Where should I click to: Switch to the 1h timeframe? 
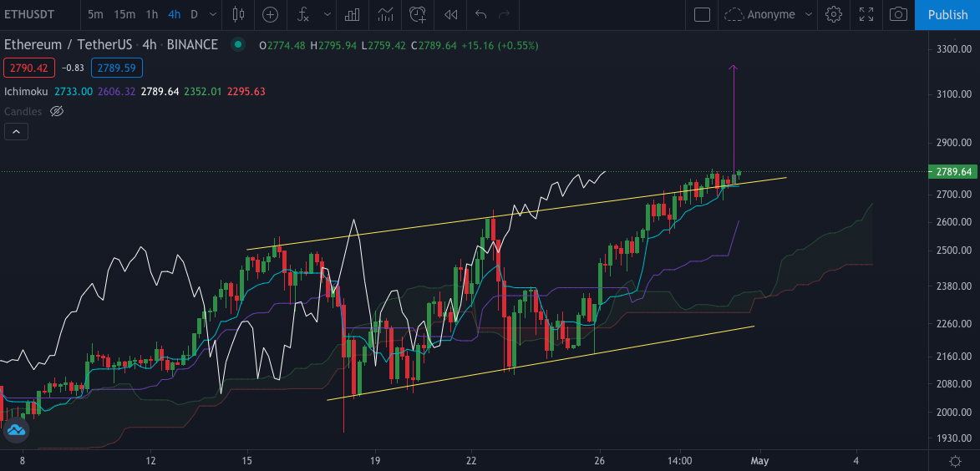coord(152,14)
